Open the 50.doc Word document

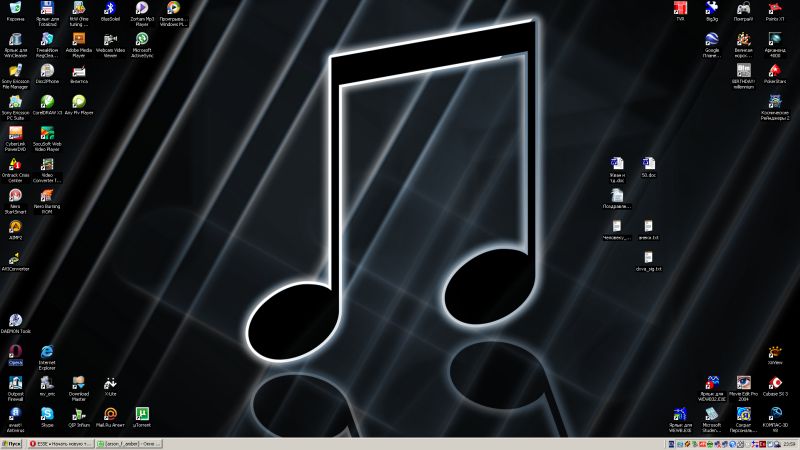648,167
